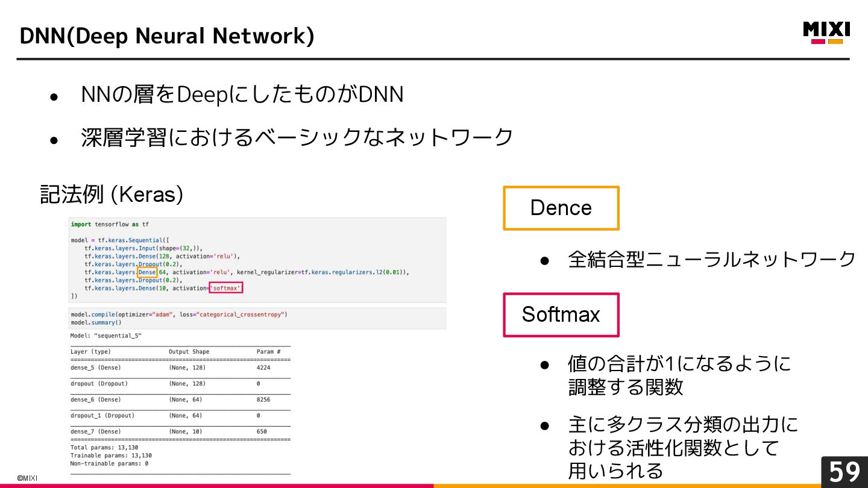868x488 pixels.
Task: Click the "Dense(10, activation='softmax'" code line
Action: pos(164,288)
